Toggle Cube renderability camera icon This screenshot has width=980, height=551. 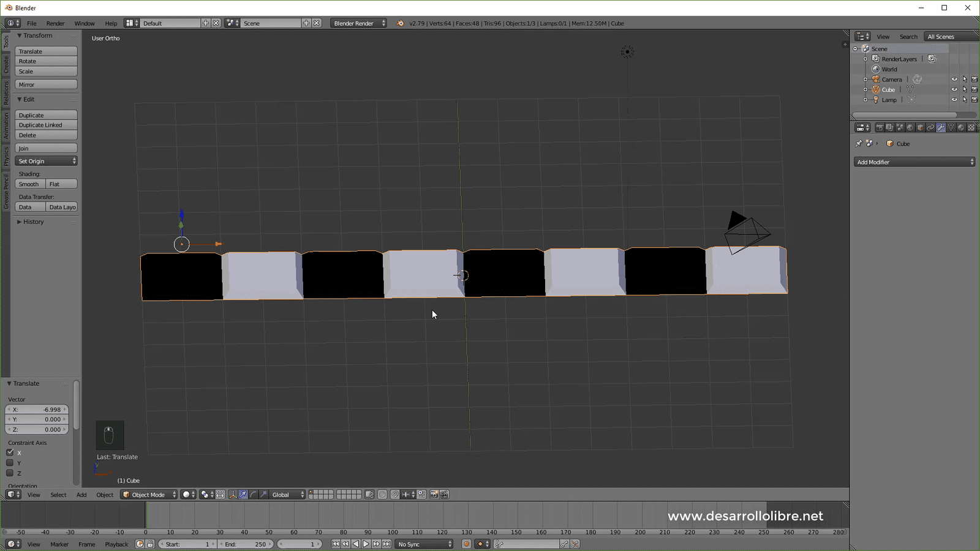974,89
